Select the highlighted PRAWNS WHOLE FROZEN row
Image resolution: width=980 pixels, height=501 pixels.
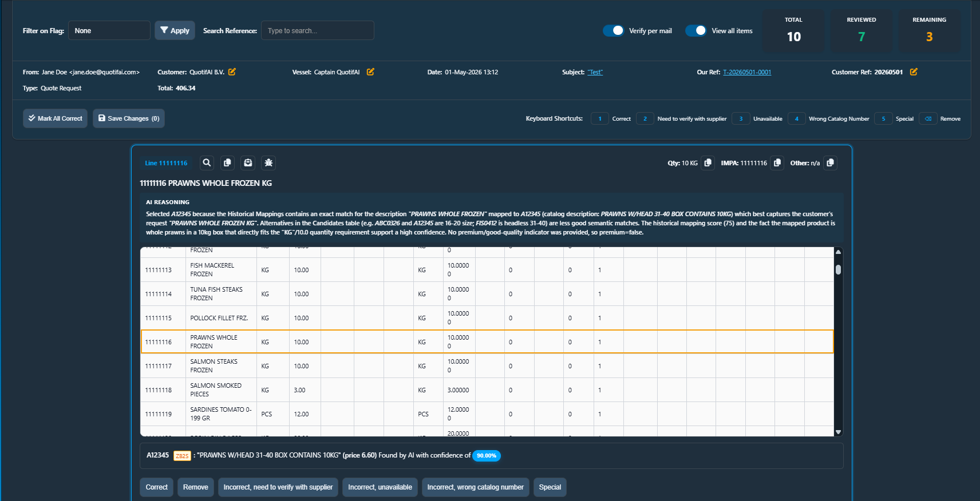[x=487, y=342]
